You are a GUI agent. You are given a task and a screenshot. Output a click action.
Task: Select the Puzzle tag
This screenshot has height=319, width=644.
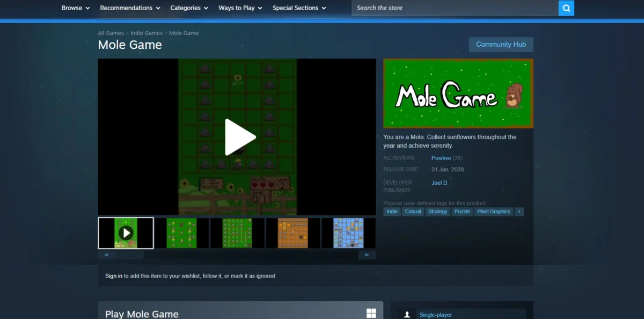tap(462, 212)
